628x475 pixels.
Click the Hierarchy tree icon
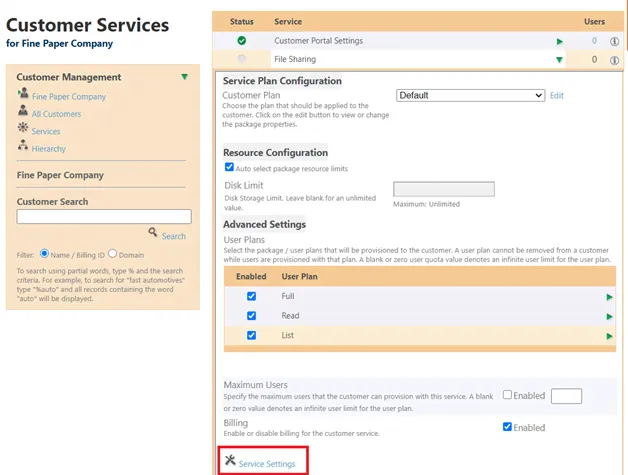pyautogui.click(x=23, y=148)
